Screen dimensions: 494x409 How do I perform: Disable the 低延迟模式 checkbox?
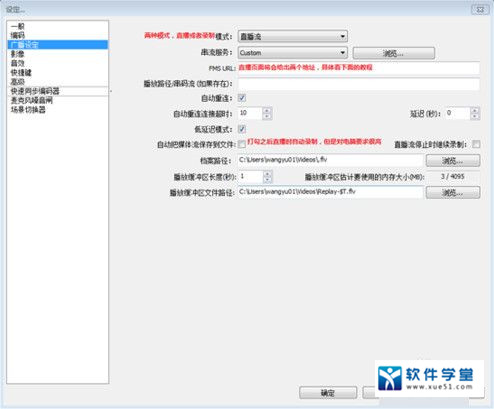click(x=242, y=129)
